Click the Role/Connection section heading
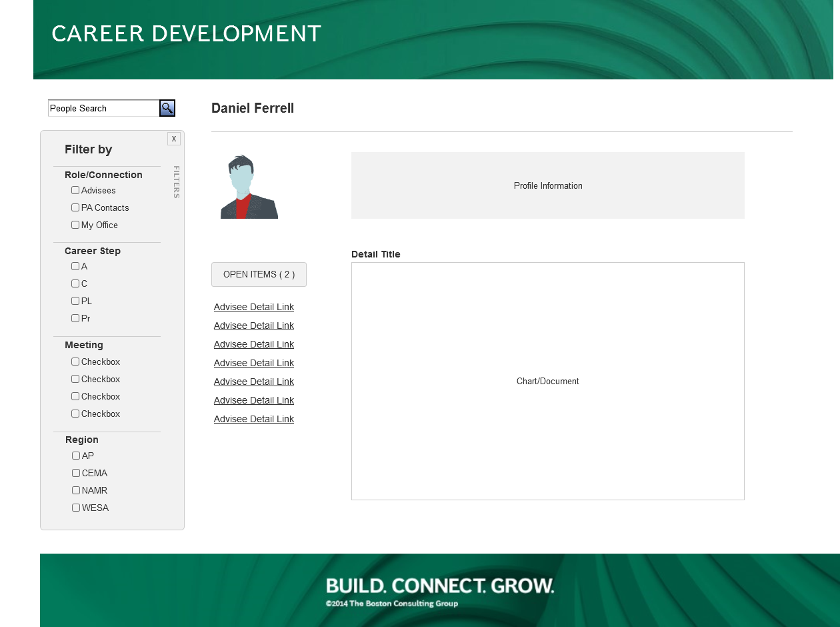The image size is (840, 627). (x=103, y=175)
